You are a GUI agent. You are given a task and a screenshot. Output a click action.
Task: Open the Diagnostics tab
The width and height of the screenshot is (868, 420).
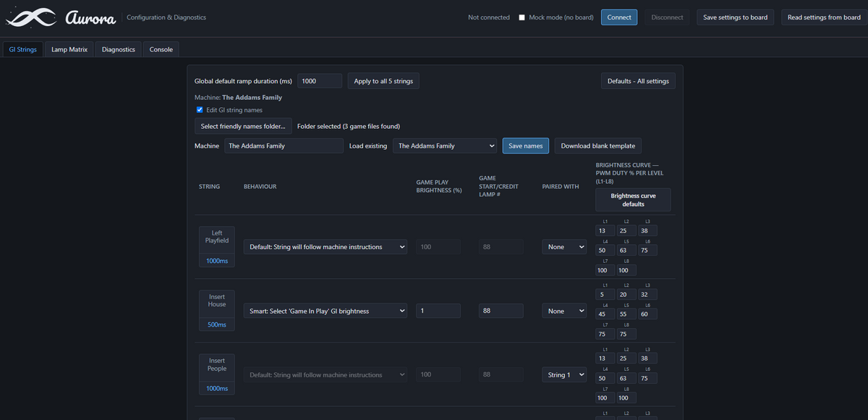[119, 49]
